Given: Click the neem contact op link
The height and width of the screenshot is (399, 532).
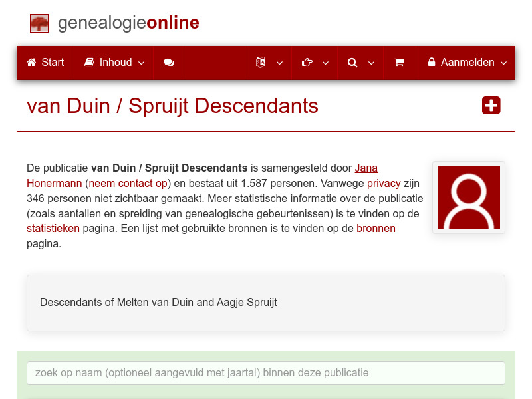Looking at the screenshot, I should point(128,183).
